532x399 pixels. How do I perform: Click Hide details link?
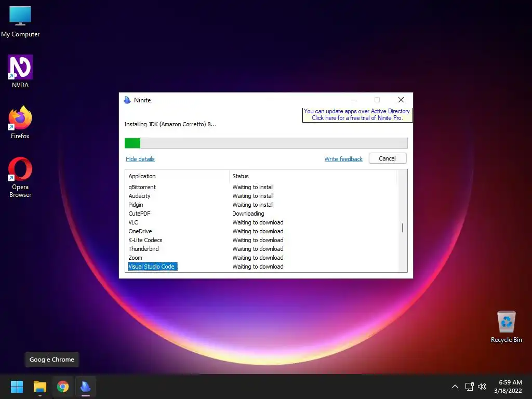140,159
